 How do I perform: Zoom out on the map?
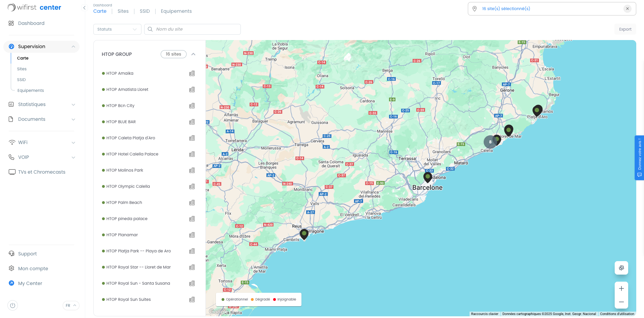(x=621, y=302)
